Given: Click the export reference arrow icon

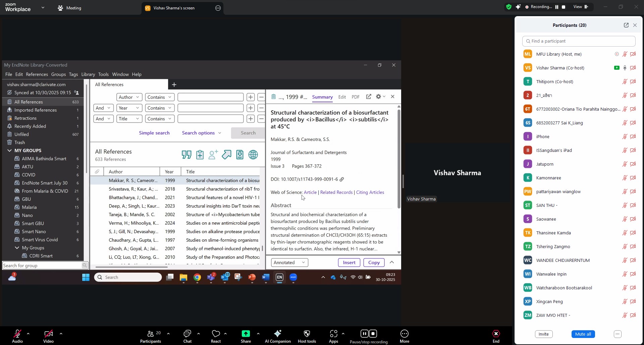Looking at the screenshot, I should point(227,155).
